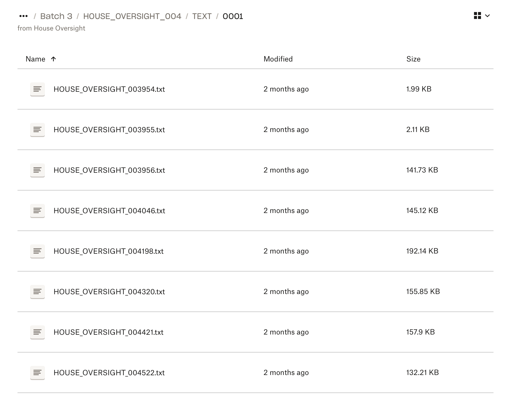The height and width of the screenshot is (405, 532).
Task: Sort list by Size column header
Action: point(413,59)
